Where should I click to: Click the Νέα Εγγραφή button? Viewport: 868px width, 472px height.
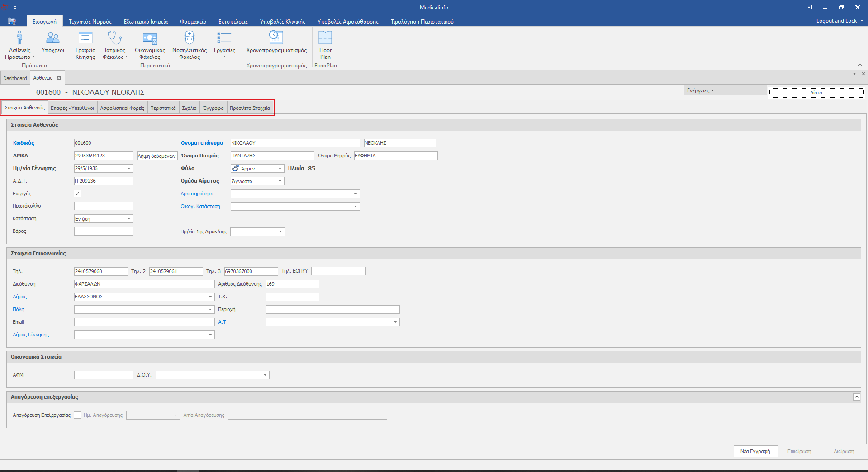755,451
